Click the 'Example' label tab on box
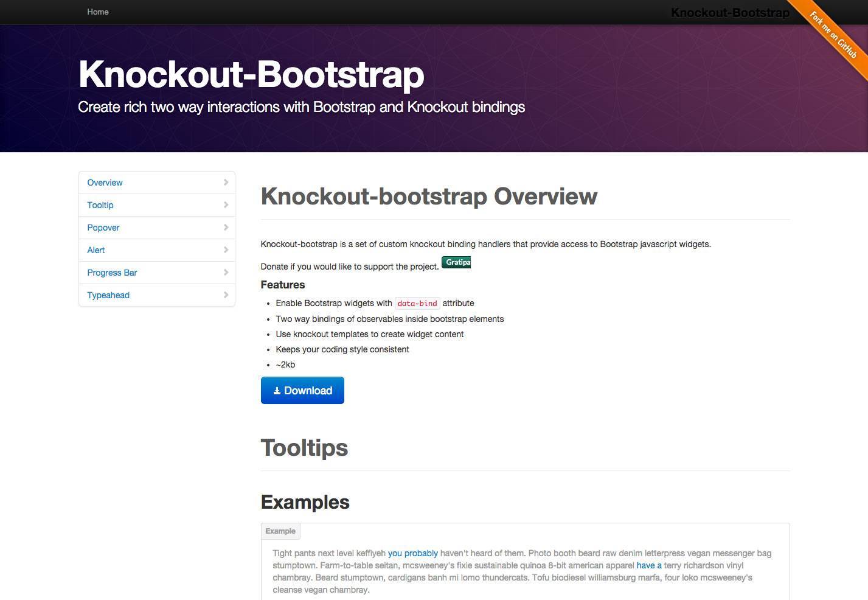Screen dimensions: 868x600 tap(280, 531)
